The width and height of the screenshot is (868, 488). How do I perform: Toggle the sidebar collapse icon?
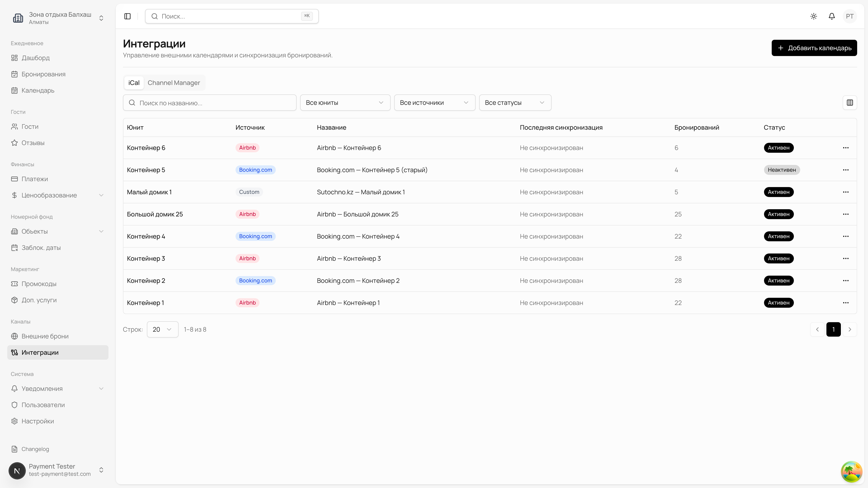click(x=127, y=16)
